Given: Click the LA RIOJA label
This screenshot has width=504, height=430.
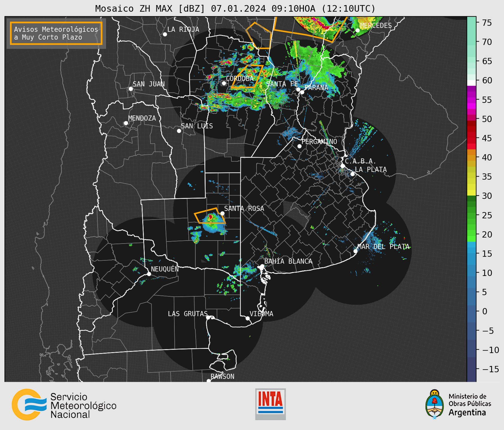Looking at the screenshot, I should 183,29.
